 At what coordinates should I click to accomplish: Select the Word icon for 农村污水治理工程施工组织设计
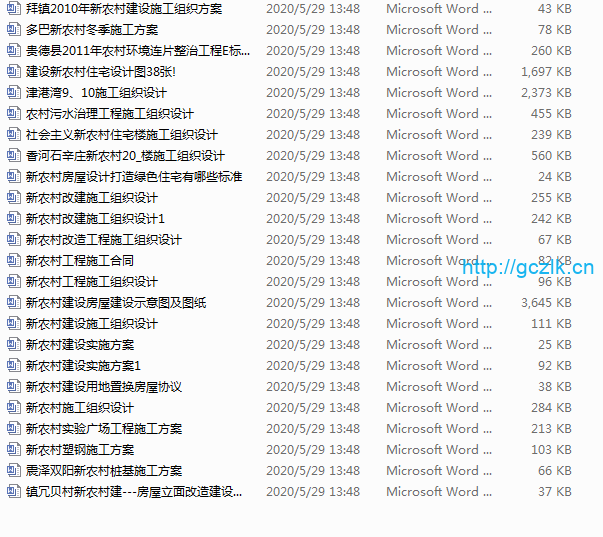[x=14, y=114]
